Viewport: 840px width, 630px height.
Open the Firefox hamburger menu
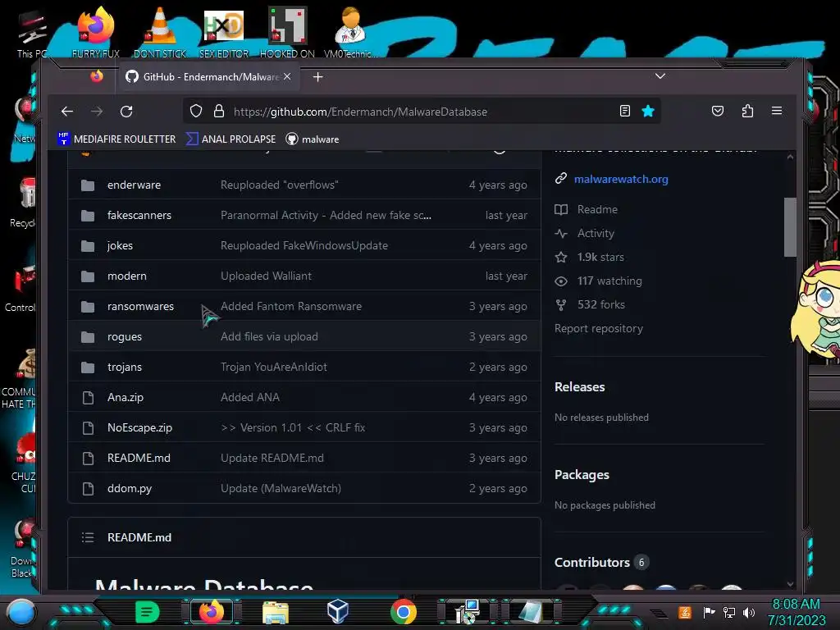(x=776, y=111)
